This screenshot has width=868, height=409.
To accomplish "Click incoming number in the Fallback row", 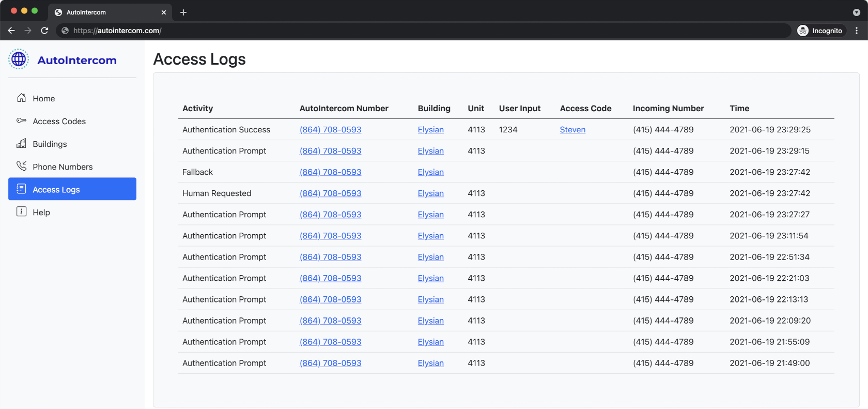I will click(663, 172).
